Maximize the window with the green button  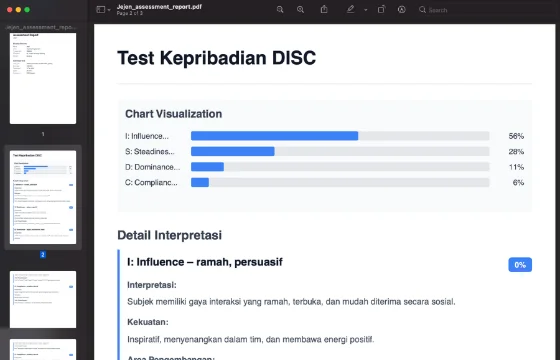pyautogui.click(x=27, y=10)
